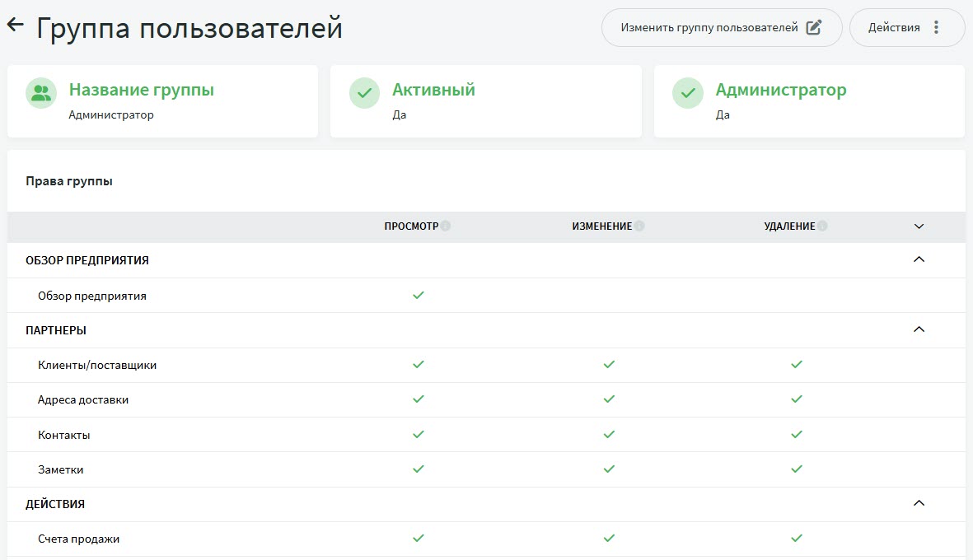Screen dimensions: 973x560
Task: Click the info icon beside ПРОСМОТР
Action: [x=446, y=226]
